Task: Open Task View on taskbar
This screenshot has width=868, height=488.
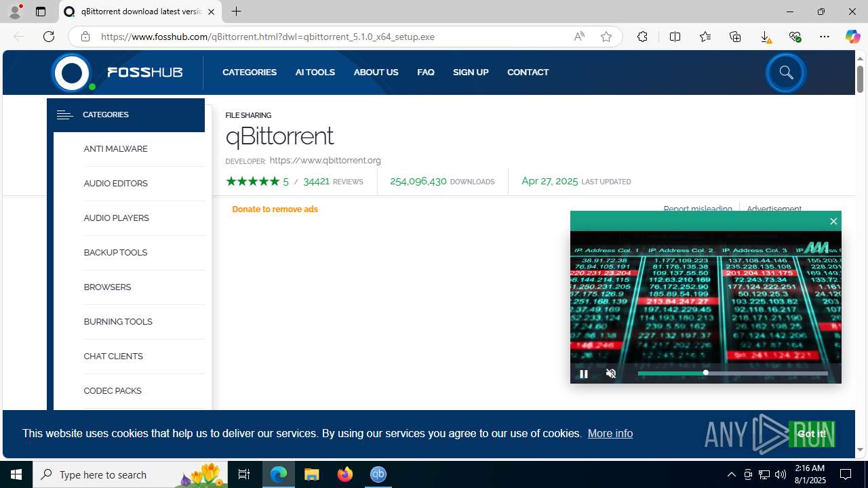Action: click(244, 474)
